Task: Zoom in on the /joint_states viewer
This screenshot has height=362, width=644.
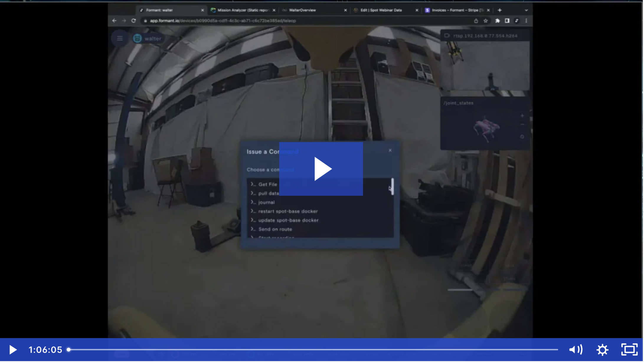Action: pyautogui.click(x=522, y=116)
